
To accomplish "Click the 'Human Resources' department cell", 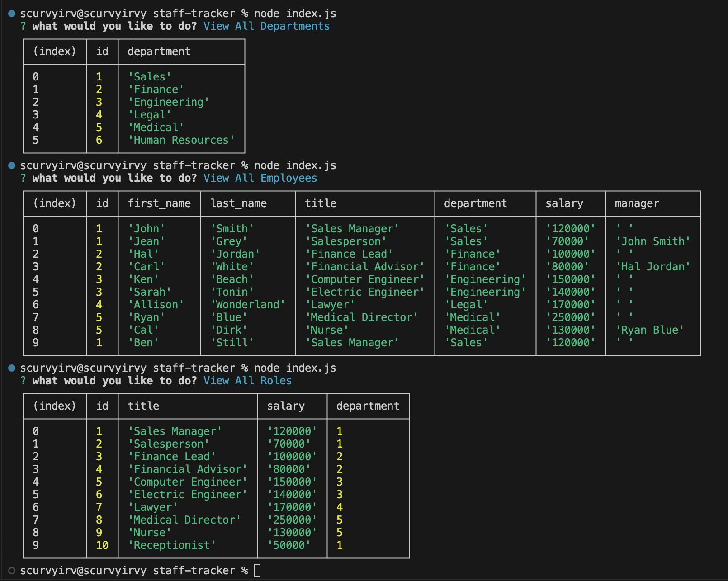I will (181, 140).
